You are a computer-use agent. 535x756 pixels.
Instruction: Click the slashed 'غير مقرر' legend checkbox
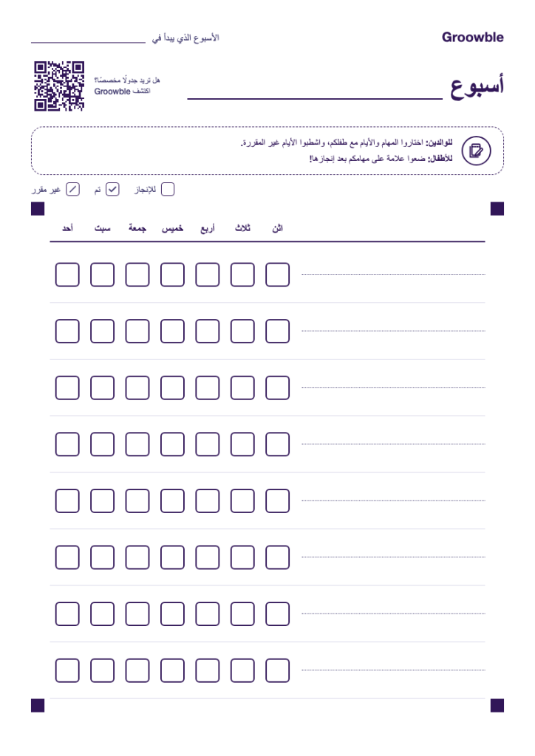tap(73, 190)
